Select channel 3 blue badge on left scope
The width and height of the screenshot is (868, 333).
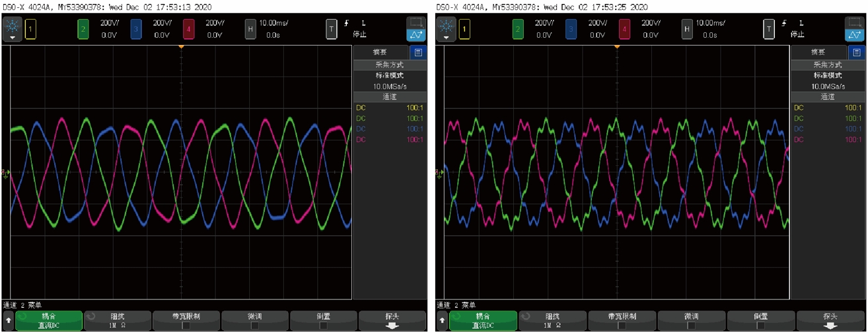[x=136, y=29]
